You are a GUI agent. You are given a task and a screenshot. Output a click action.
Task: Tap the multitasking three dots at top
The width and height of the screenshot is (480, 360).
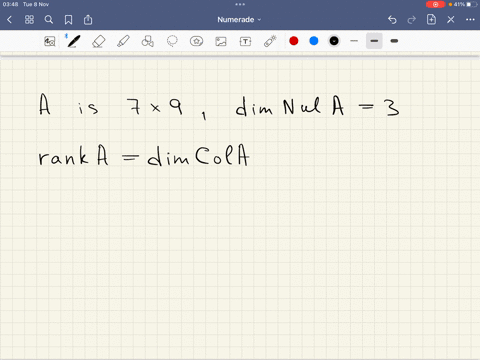click(x=240, y=4)
